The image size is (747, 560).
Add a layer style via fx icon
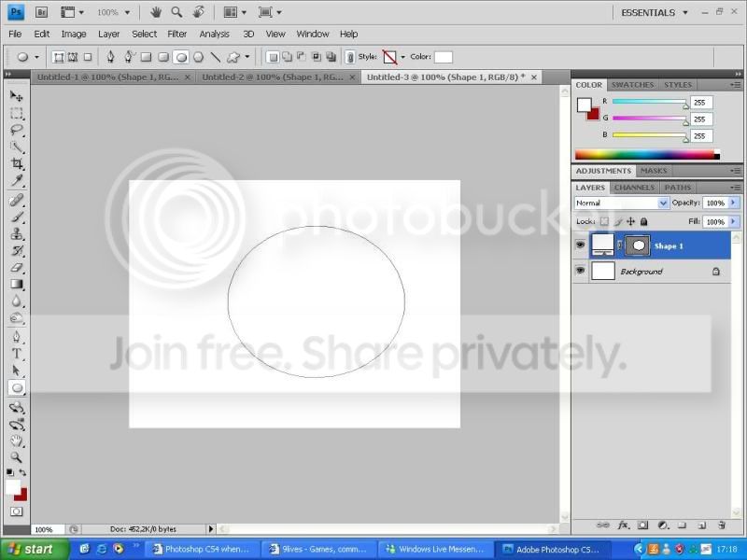pos(623,525)
